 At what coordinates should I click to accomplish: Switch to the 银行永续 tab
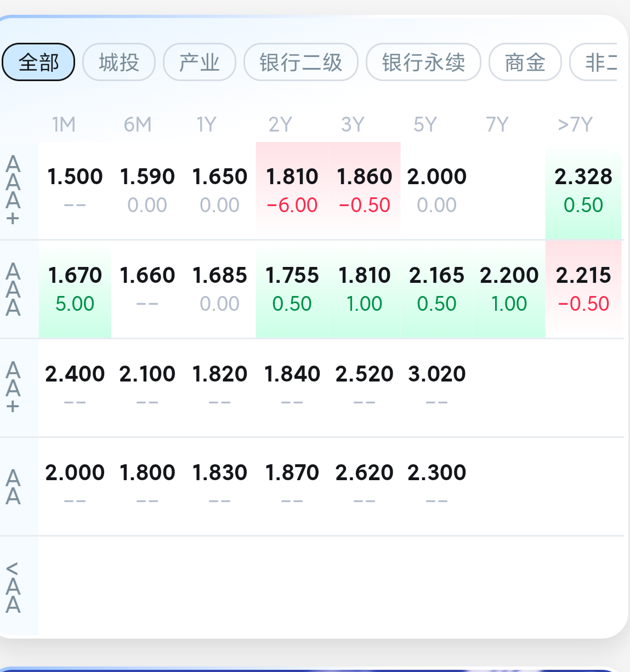[x=423, y=62]
